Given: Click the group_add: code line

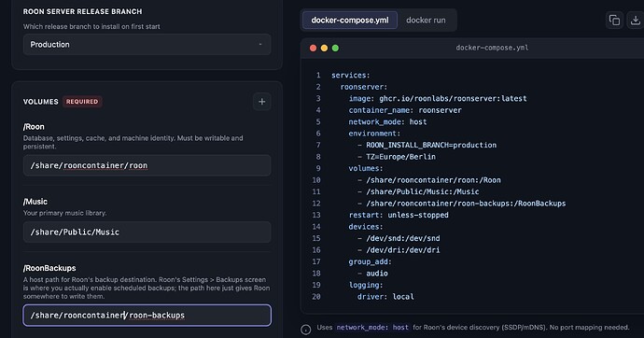Looking at the screenshot, I should tap(370, 261).
